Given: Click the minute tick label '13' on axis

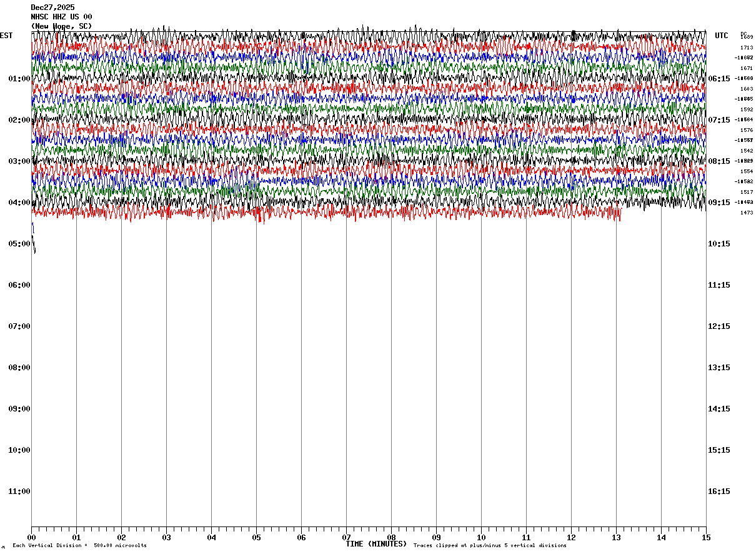Looking at the screenshot, I should tap(616, 538).
